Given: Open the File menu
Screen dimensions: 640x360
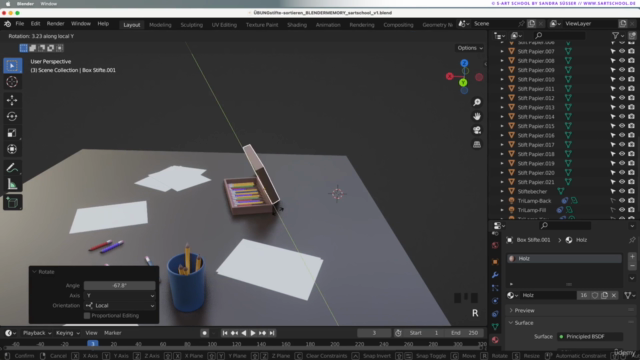Looking at the screenshot, I should (x=20, y=24).
